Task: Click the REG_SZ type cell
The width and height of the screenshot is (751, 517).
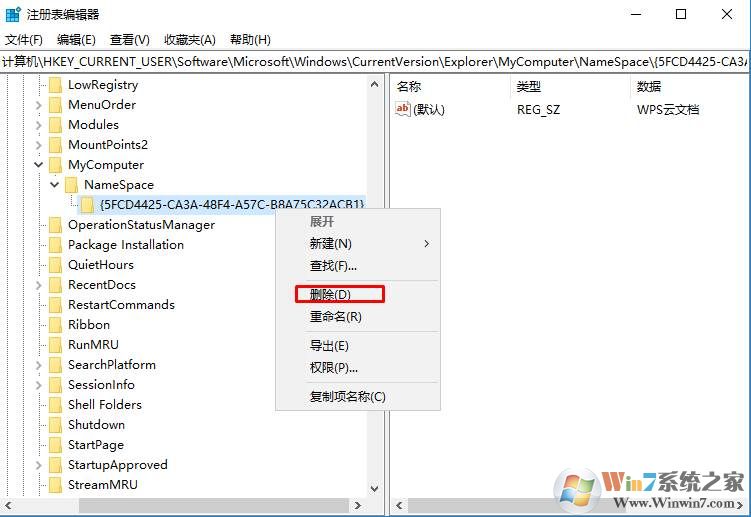Action: [538, 110]
